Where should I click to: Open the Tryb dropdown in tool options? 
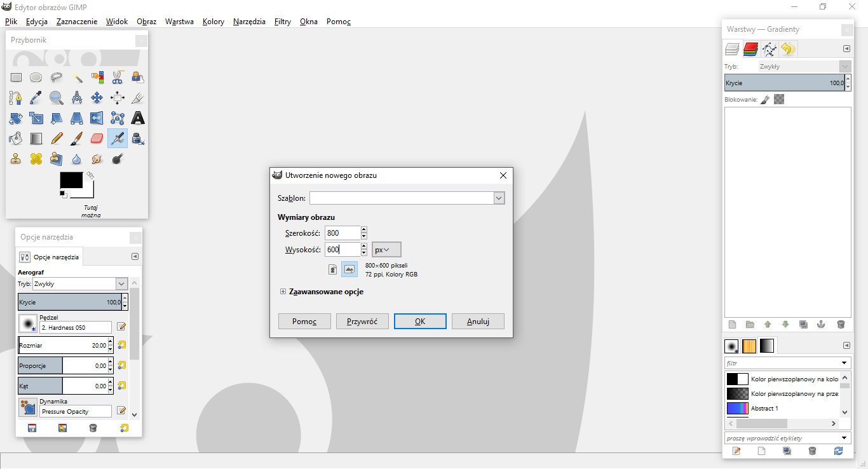(122, 284)
